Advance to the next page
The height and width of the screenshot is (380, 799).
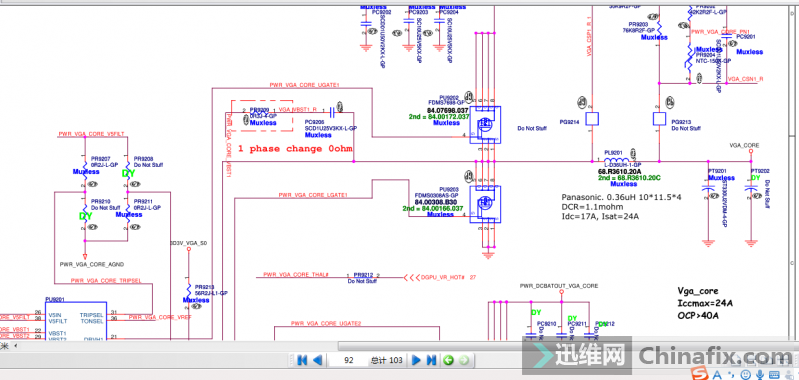click(x=416, y=360)
